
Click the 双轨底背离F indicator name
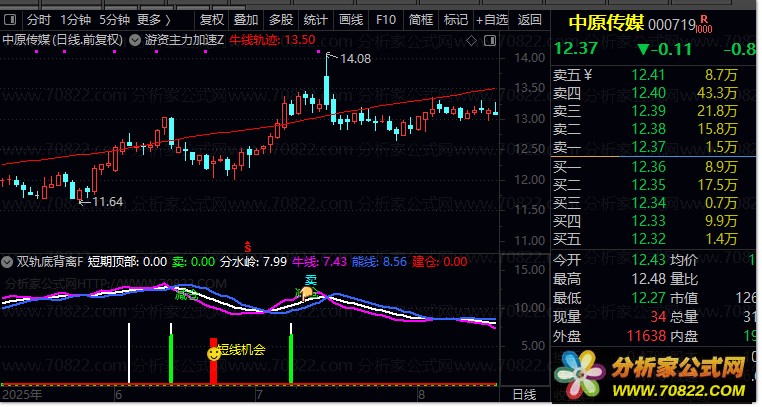click(x=50, y=262)
